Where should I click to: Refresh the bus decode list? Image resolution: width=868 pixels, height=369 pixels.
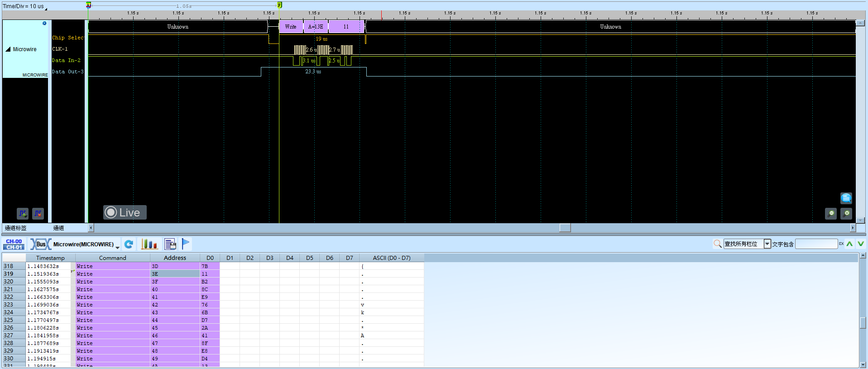click(129, 244)
